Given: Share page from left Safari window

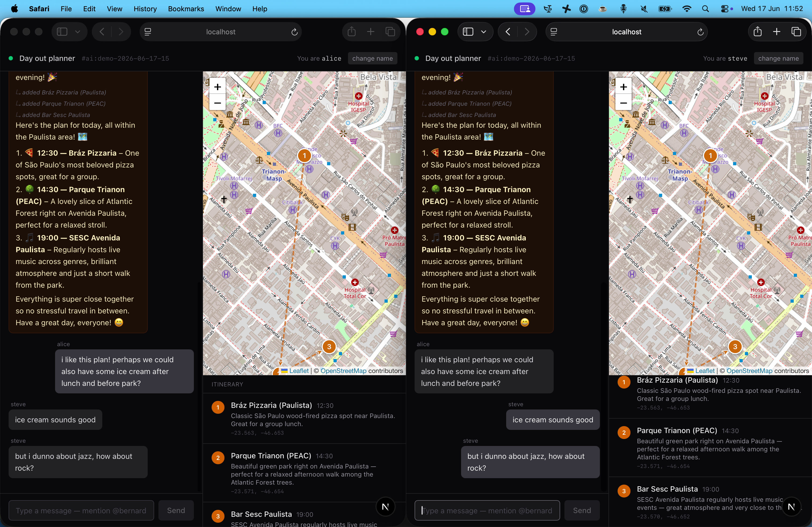Looking at the screenshot, I should (351, 32).
